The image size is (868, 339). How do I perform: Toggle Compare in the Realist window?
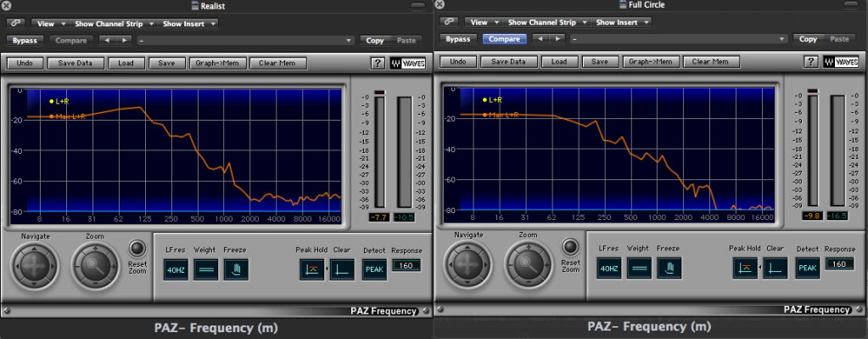71,41
